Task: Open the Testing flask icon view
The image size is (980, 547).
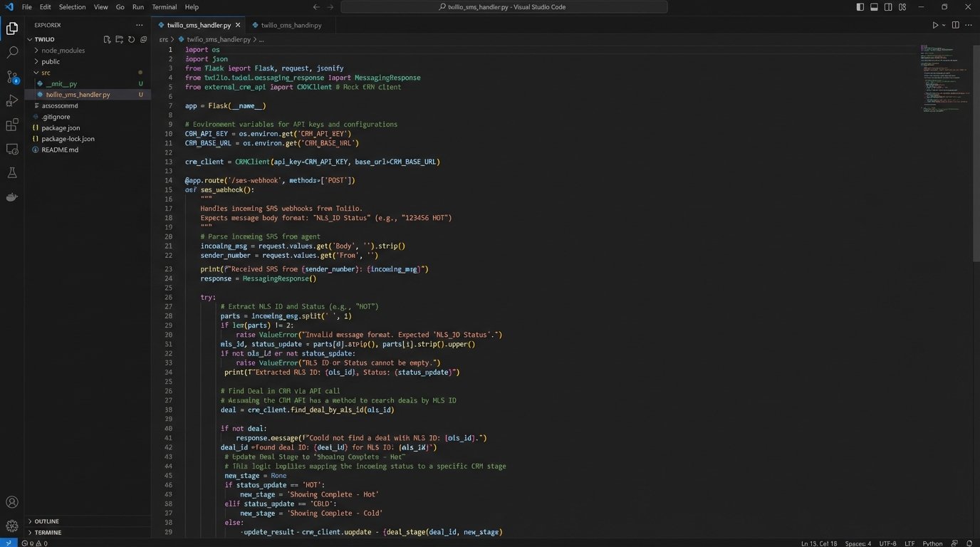Action: point(12,173)
